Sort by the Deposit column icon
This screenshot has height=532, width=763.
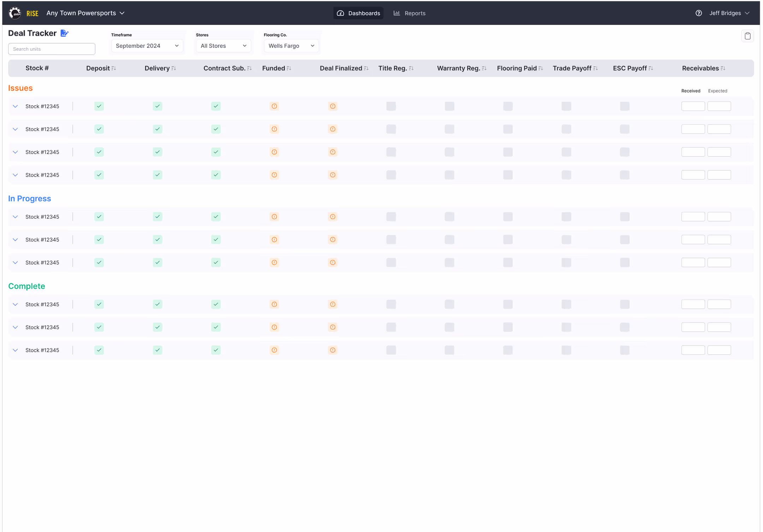pyautogui.click(x=114, y=69)
